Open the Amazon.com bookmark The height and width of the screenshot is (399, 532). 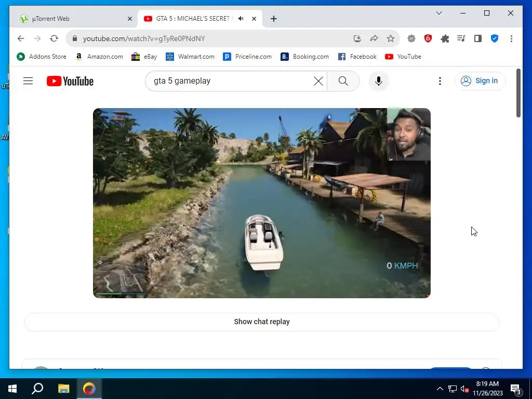[99, 57]
